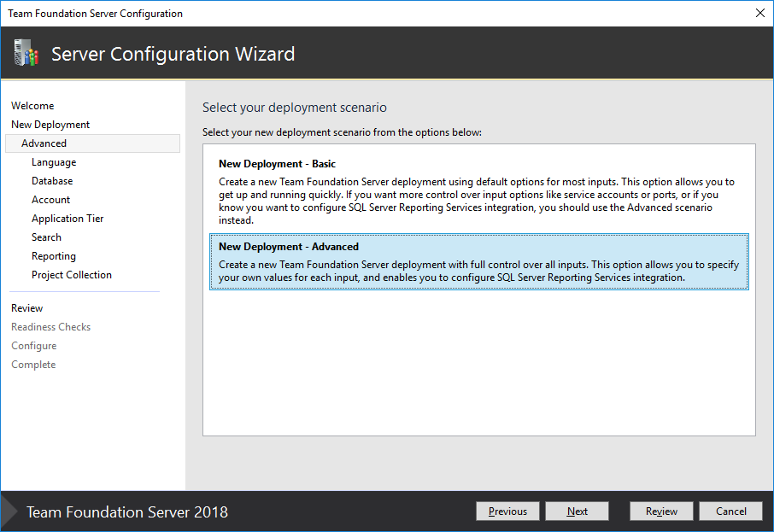Select the Language configuration step

pyautogui.click(x=52, y=161)
